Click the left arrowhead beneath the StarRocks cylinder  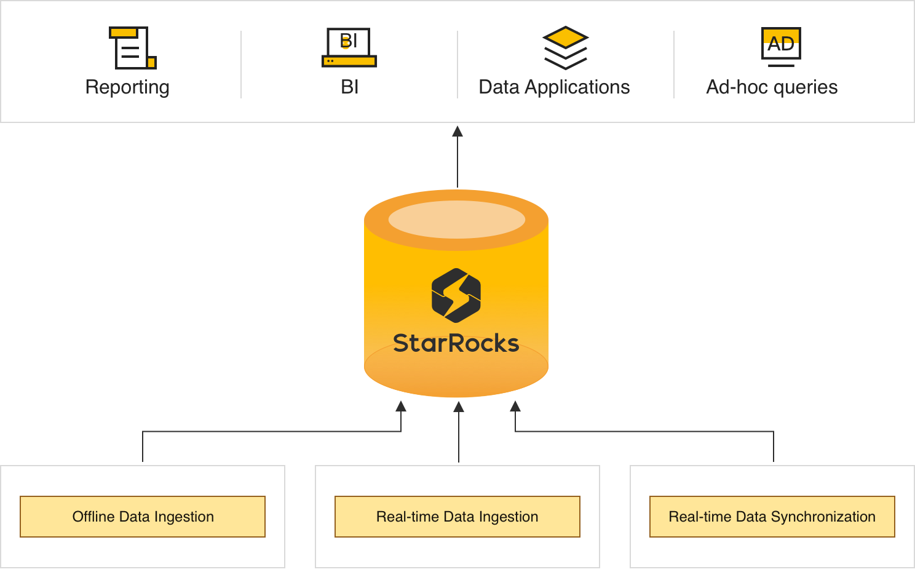tap(401, 406)
